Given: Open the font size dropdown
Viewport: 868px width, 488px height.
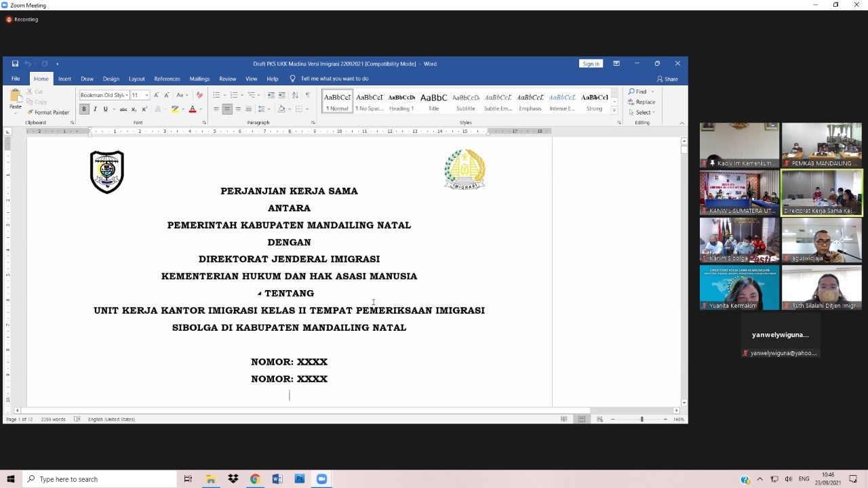Looking at the screenshot, I should coord(146,96).
